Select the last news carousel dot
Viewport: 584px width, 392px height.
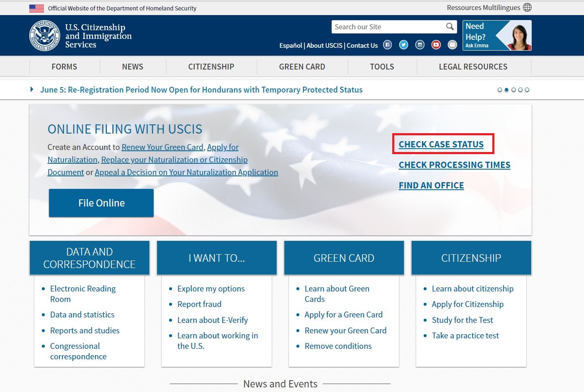click(x=527, y=90)
